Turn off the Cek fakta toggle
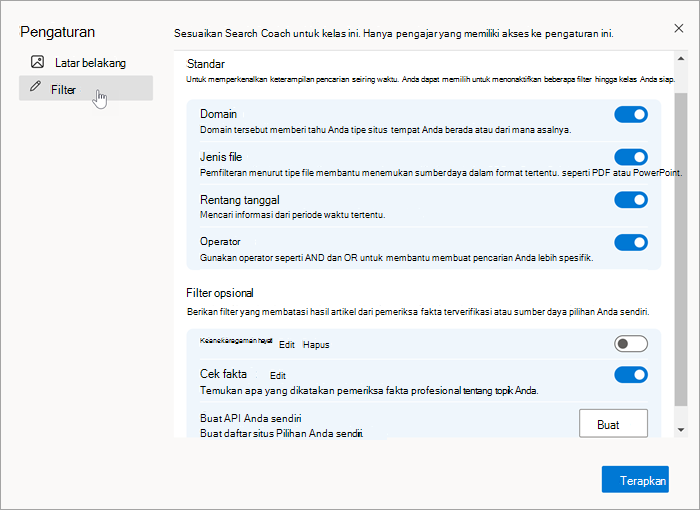Screen dimensions: 700x510 (x=631, y=375)
